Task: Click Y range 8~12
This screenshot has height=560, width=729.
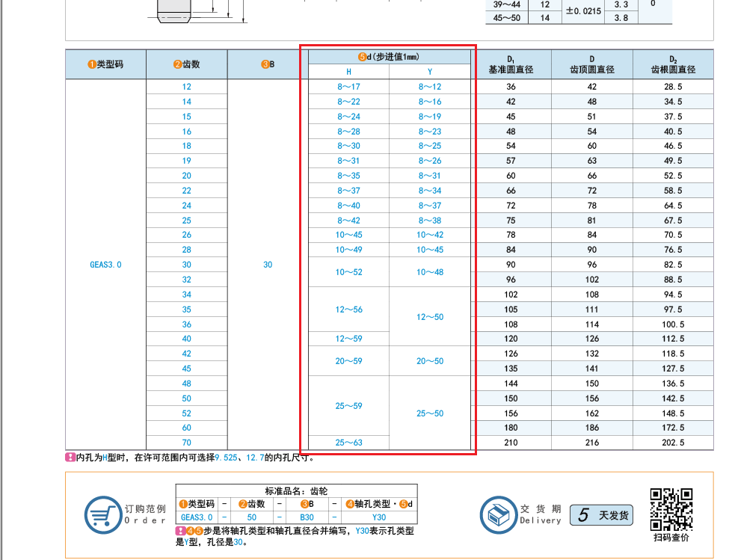Action: tap(430, 87)
